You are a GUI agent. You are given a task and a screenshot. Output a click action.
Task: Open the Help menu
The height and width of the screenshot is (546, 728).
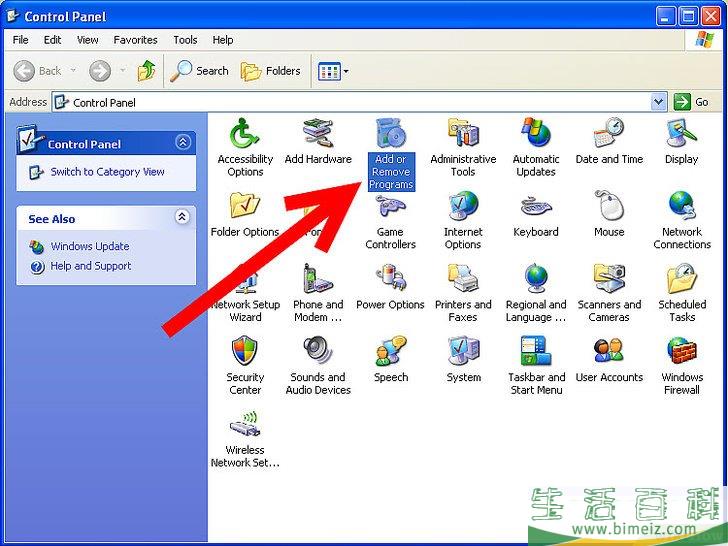(x=223, y=40)
